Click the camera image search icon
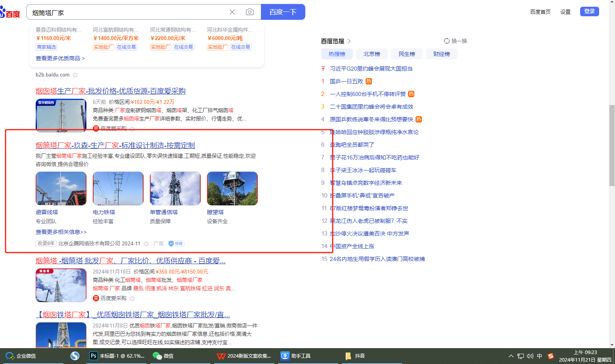This screenshot has height=364, width=615. click(249, 12)
